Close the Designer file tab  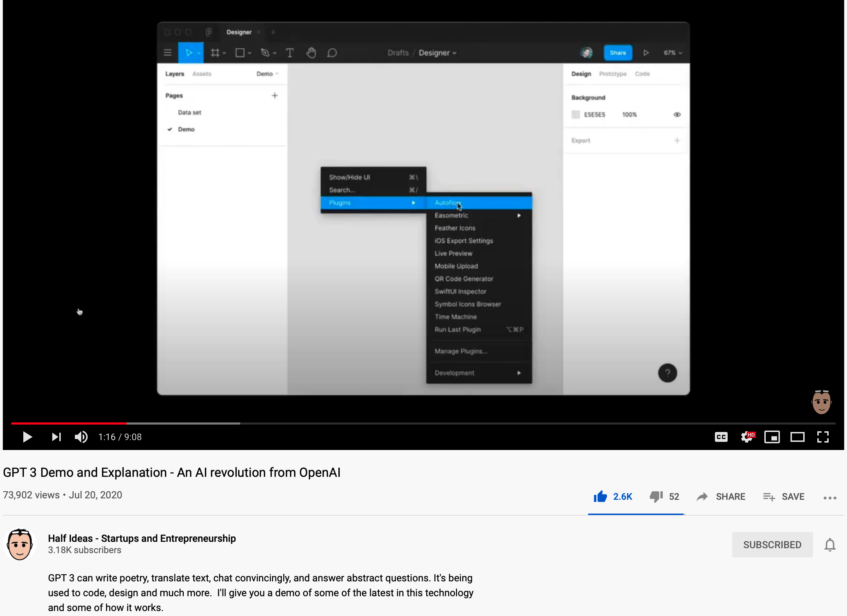[259, 32]
